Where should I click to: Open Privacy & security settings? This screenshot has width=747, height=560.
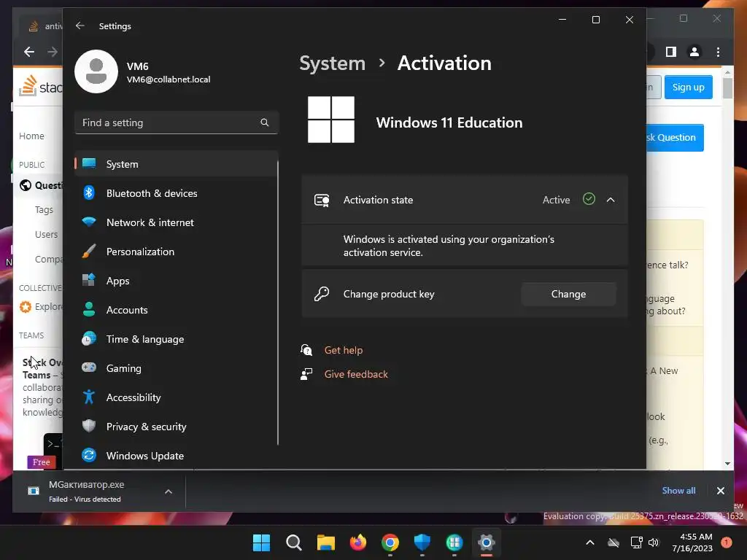[176, 427]
